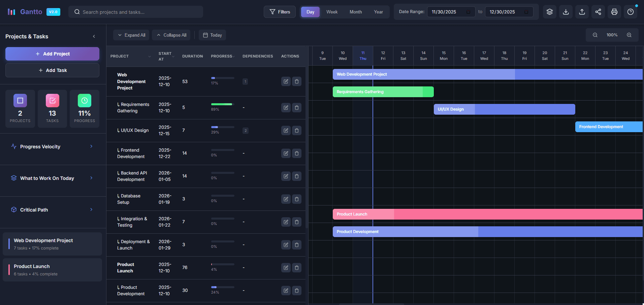The image size is (644, 305).
Task: Click the import (download) icon
Action: [x=566, y=12]
